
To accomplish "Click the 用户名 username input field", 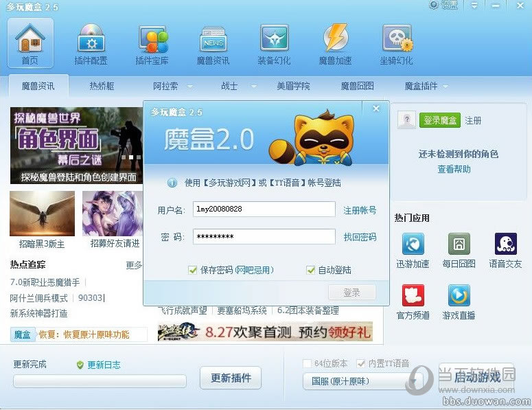I will 264,209.
